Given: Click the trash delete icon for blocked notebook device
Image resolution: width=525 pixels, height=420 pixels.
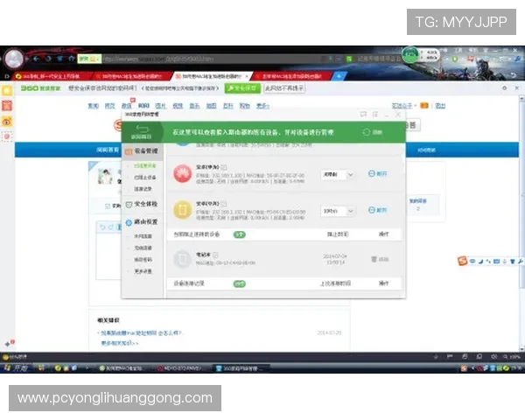Looking at the screenshot, I should (374, 259).
